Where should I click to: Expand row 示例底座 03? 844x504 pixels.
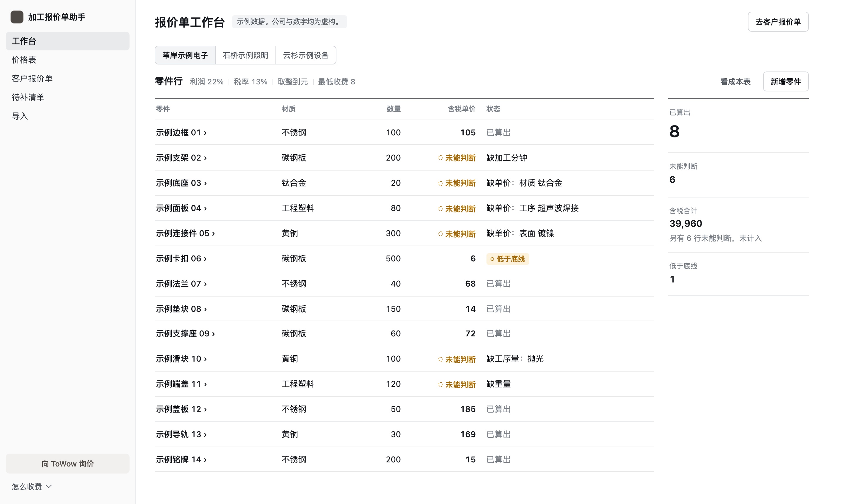tap(181, 183)
